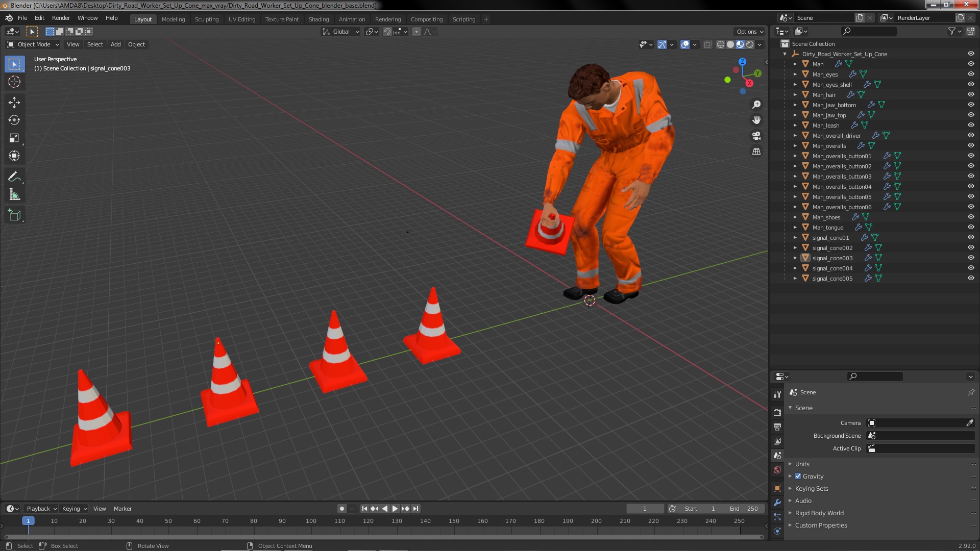Open the timeline Keying popover
Image resolution: width=980 pixels, height=551 pixels.
[x=74, y=509]
